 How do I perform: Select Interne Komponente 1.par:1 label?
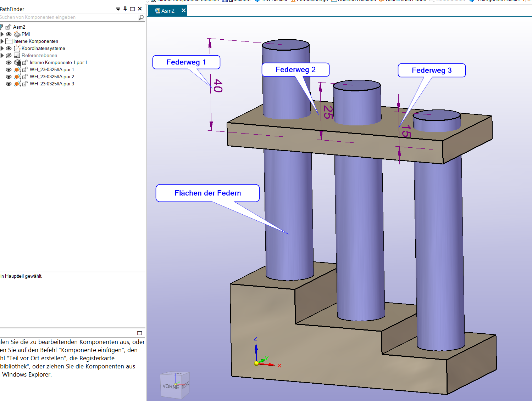pos(59,62)
